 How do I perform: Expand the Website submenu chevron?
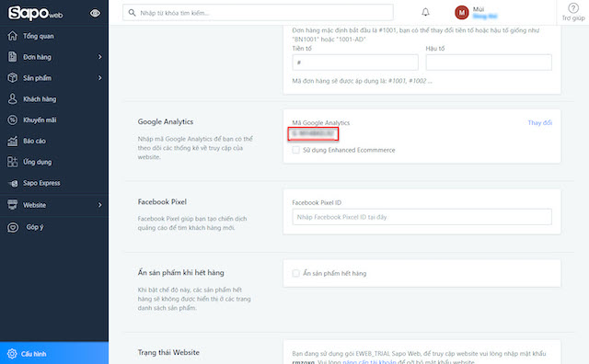[100, 205]
